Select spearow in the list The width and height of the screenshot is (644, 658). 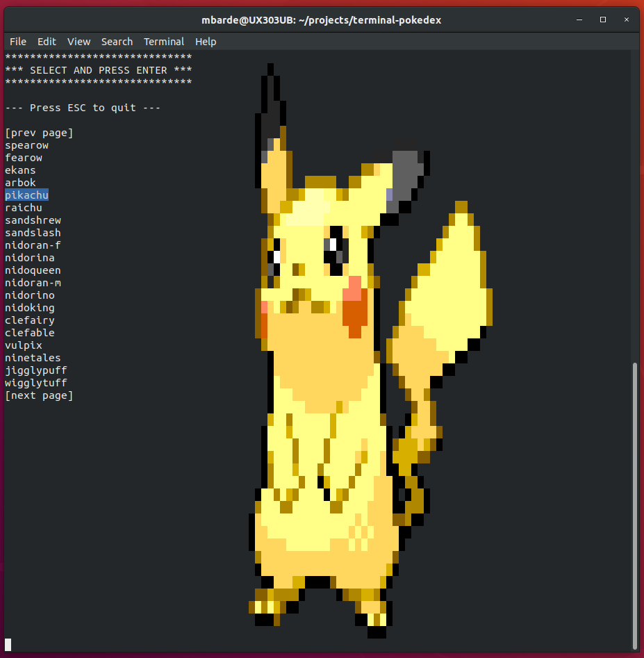coord(27,146)
